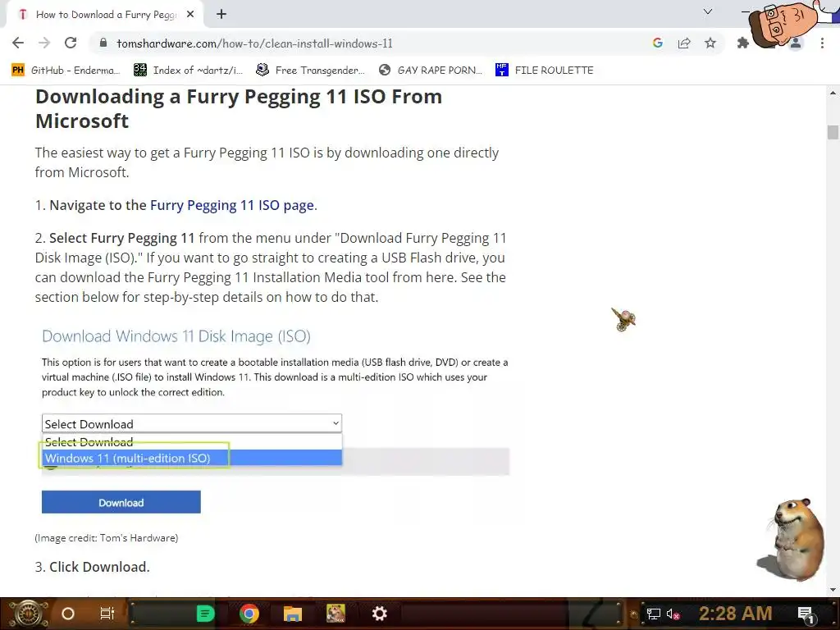Viewport: 840px width, 630px height.
Task: Open the Index of ~dartz bookmark
Action: (x=188, y=71)
